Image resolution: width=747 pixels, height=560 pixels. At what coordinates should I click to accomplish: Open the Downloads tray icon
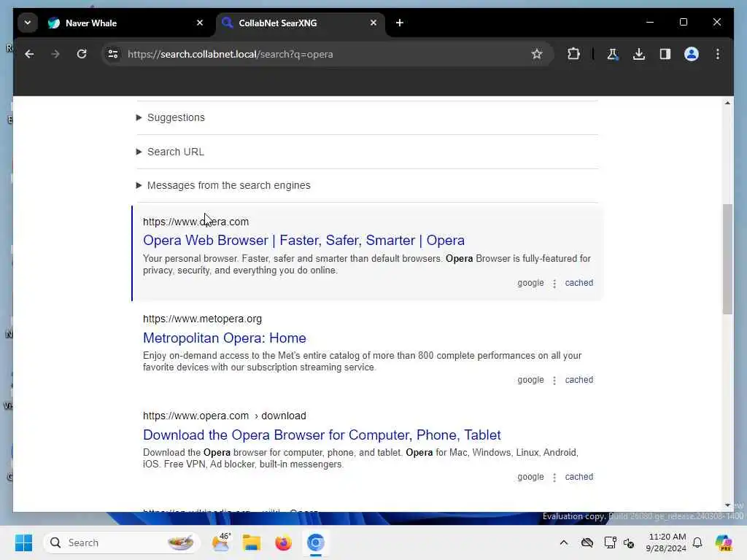tap(639, 54)
